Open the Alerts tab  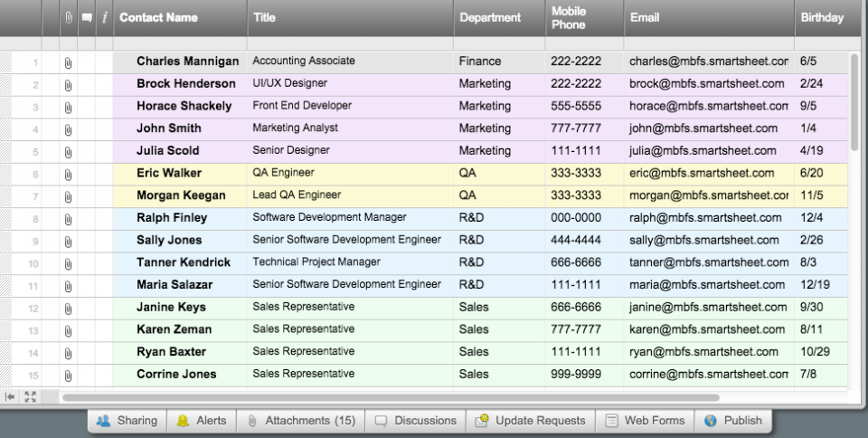pyautogui.click(x=202, y=421)
